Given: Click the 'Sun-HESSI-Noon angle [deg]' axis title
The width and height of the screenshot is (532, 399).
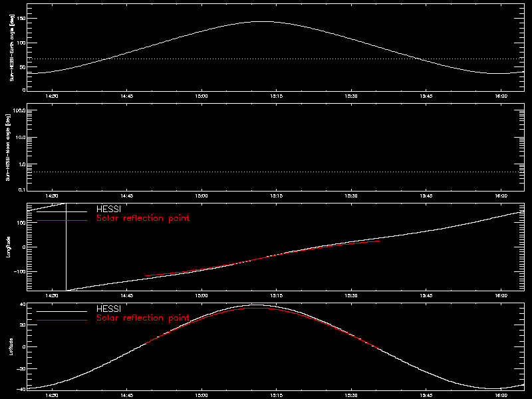Looking at the screenshot, I should click(8, 147).
